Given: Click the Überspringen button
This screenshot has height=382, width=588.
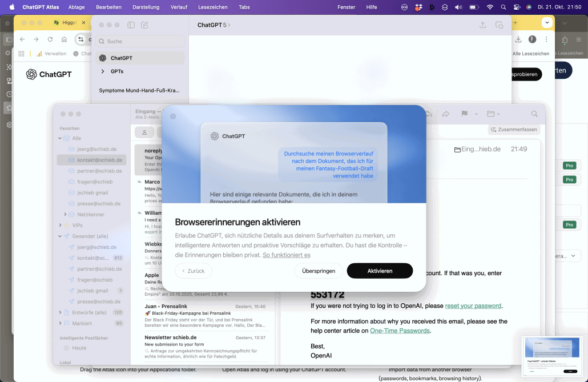Looking at the screenshot, I should pyautogui.click(x=319, y=271).
